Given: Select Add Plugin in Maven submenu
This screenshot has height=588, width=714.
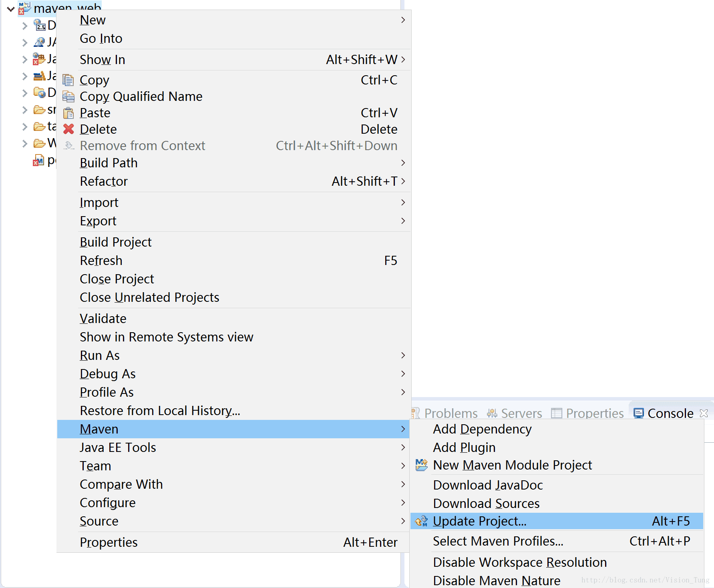Looking at the screenshot, I should 557,448.
